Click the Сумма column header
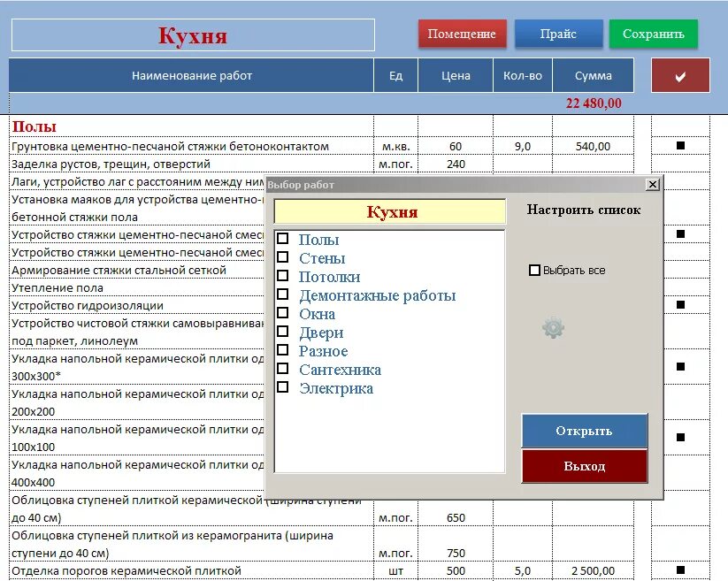This screenshot has height=581, width=728. [x=593, y=75]
